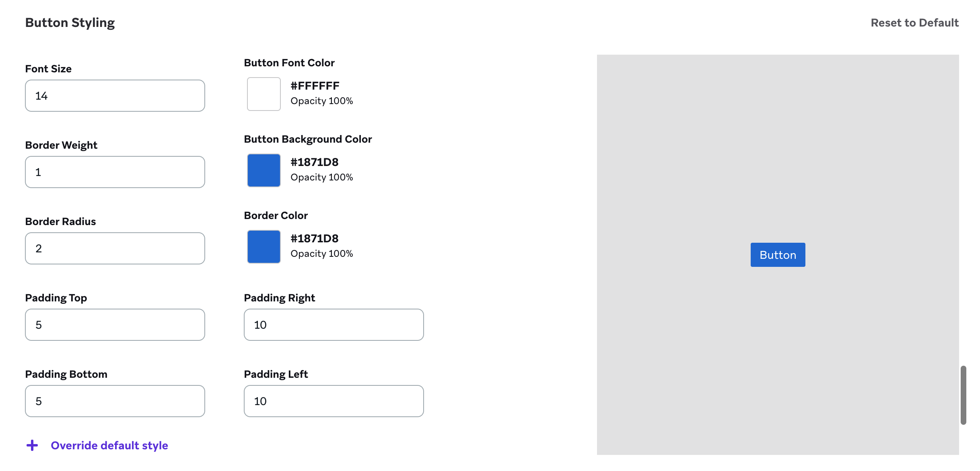Image resolution: width=980 pixels, height=471 pixels.
Task: Select the Border Radius input box
Action: click(x=115, y=248)
